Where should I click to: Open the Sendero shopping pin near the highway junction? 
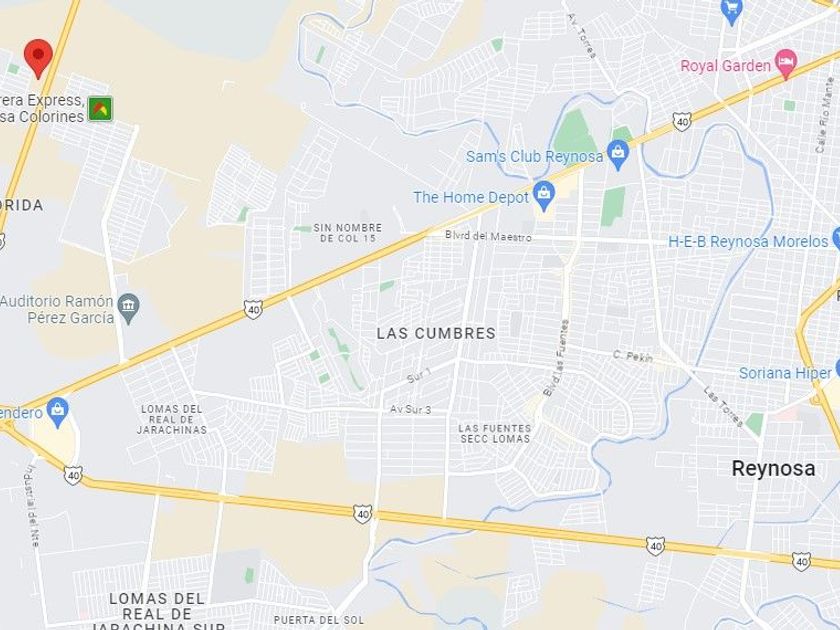[x=57, y=412]
